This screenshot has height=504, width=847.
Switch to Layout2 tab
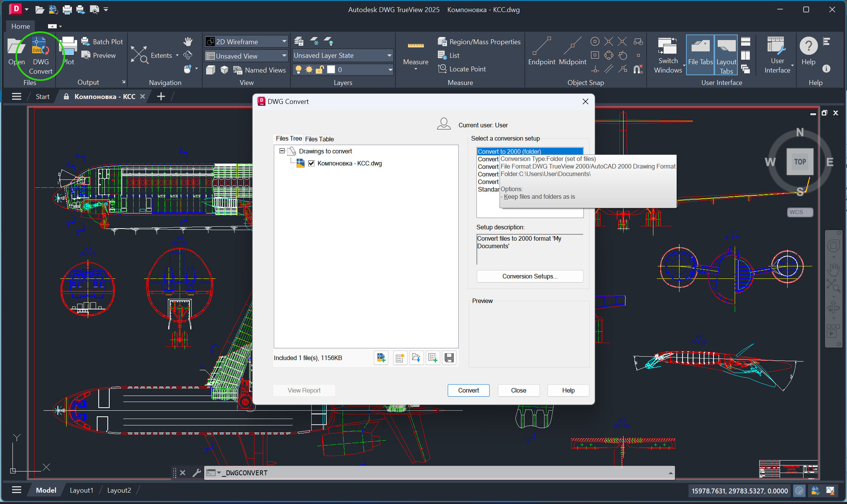[119, 490]
